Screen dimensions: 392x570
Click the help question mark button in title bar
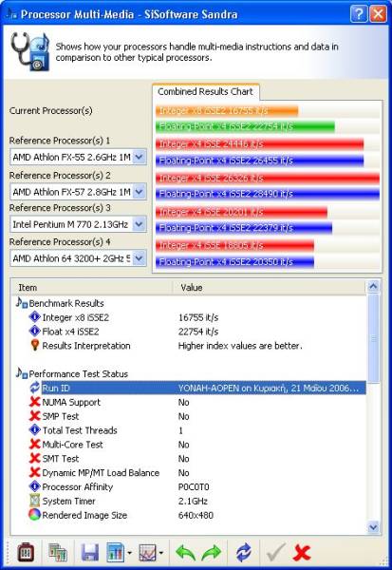tap(359, 14)
